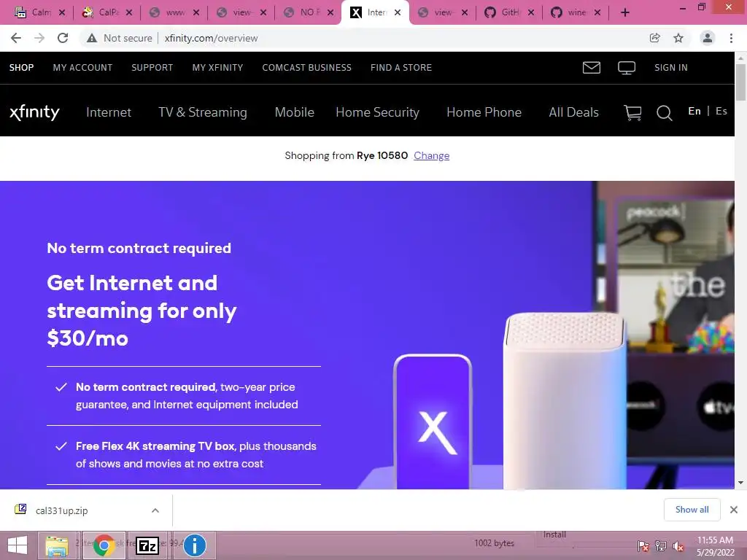Click the network tray icon
This screenshot has height=560, width=747.
[661, 546]
